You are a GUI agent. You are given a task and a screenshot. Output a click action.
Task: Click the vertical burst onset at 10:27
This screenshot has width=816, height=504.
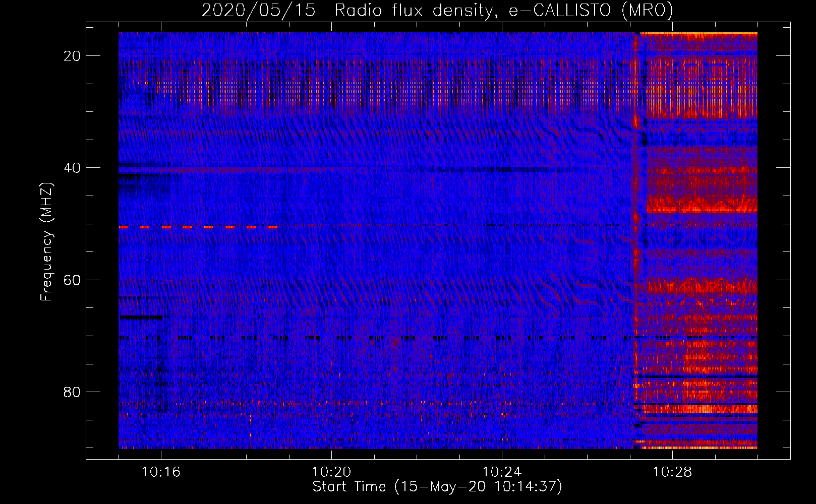click(636, 240)
